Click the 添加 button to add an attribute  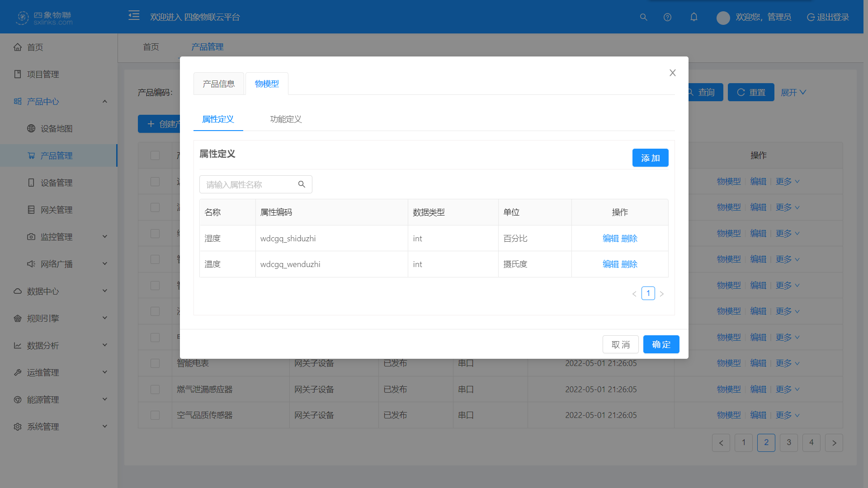[650, 158]
